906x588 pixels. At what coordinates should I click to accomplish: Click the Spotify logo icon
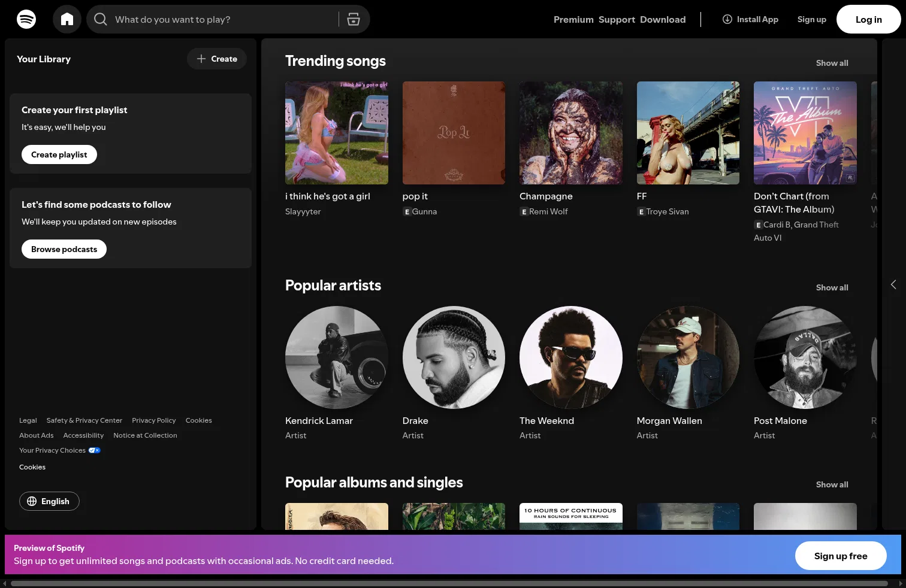(26, 19)
